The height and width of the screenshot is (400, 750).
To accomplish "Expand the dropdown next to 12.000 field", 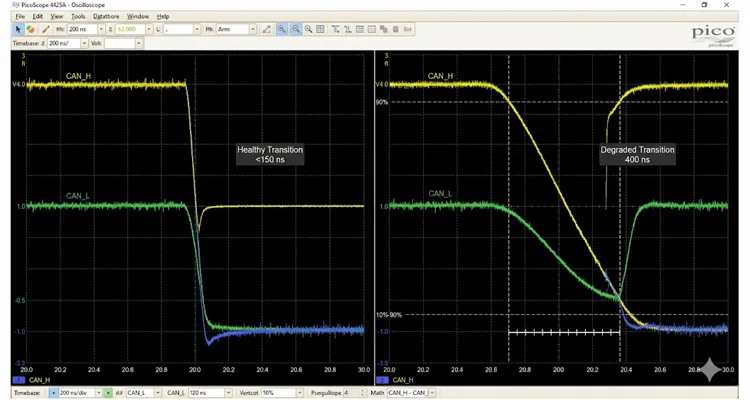I will 149,29.
